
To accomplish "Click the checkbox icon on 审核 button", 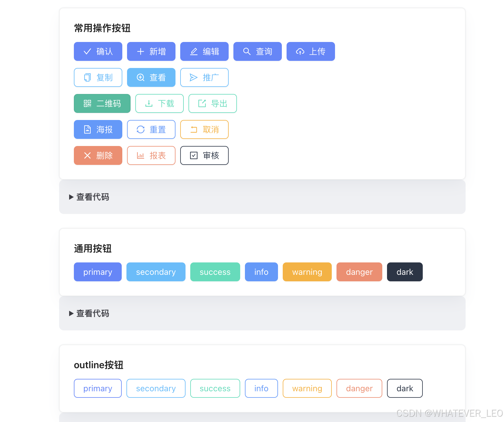I will [194, 156].
